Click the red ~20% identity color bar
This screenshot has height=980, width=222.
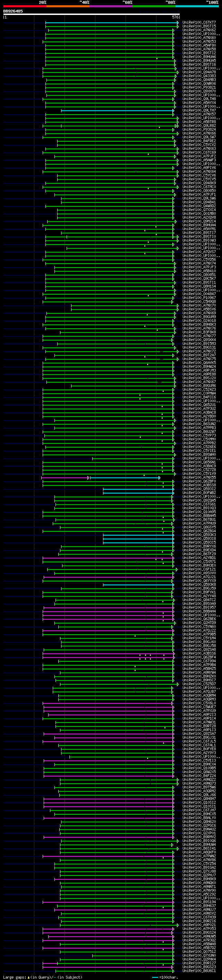25,6
